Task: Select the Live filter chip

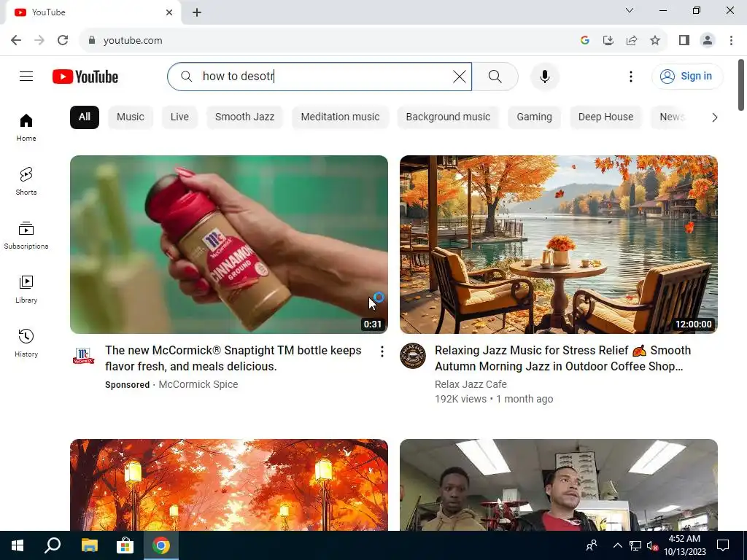Action: click(x=179, y=117)
